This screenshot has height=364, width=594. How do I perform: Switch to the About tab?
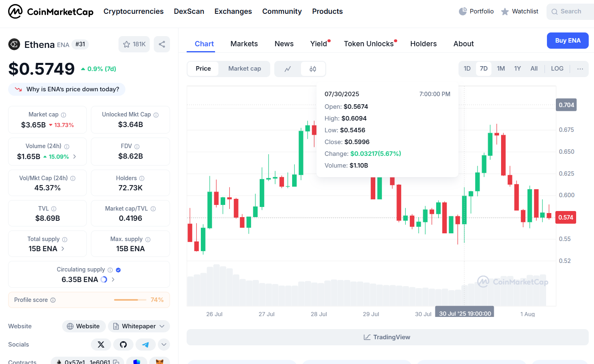463,44
